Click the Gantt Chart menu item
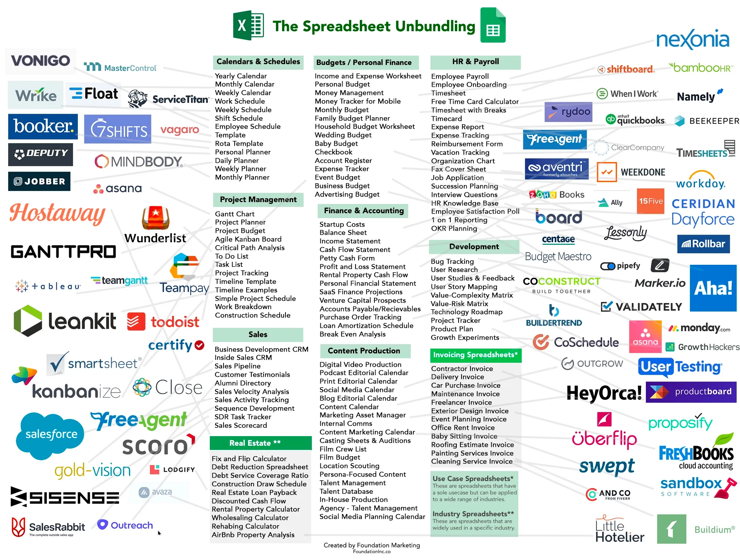 pos(235,213)
